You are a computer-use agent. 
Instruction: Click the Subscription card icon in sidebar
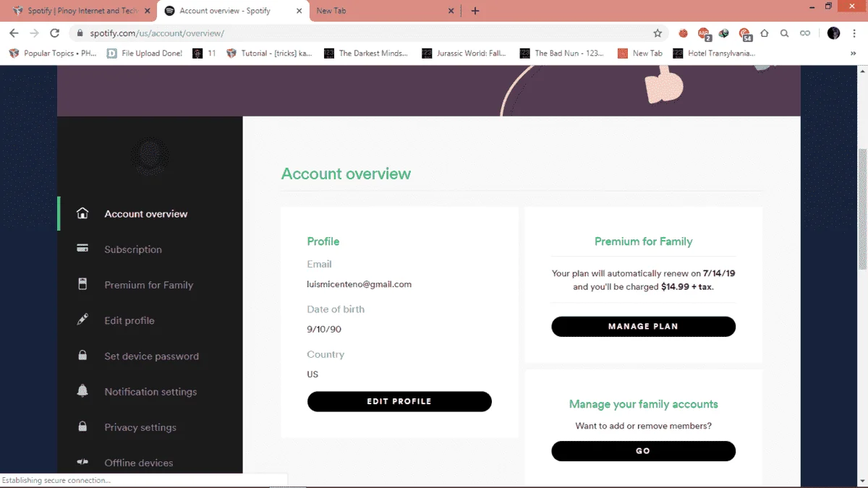[x=82, y=249]
